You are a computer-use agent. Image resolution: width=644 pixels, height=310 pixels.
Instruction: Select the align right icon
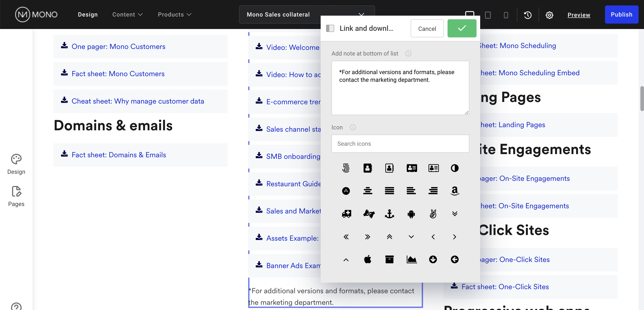coord(433,191)
